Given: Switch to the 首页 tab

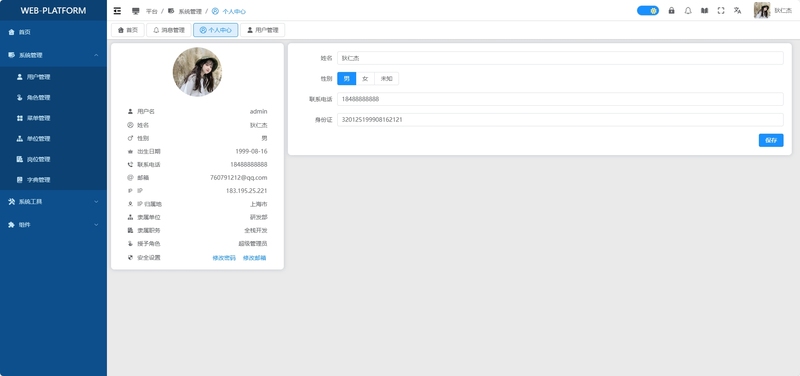Looking at the screenshot, I should (128, 30).
